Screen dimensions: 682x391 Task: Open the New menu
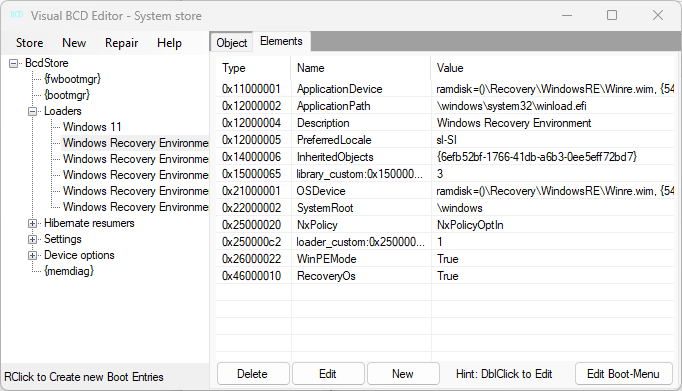[x=74, y=43]
